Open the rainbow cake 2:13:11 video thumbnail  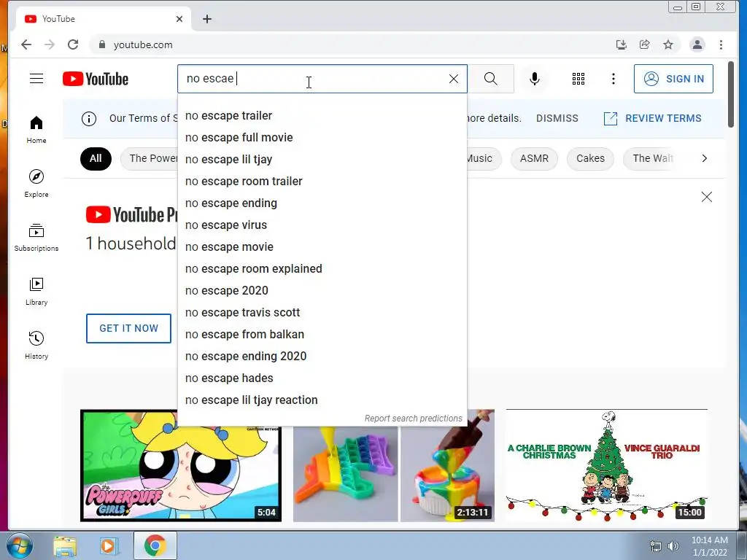[x=393, y=465]
